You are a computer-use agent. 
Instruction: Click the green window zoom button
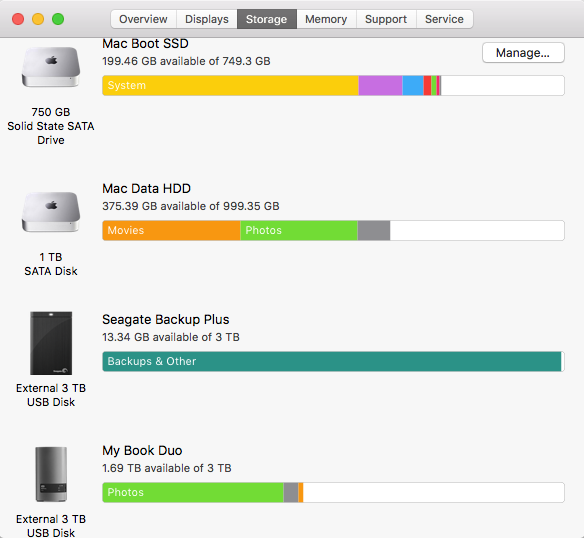58,19
